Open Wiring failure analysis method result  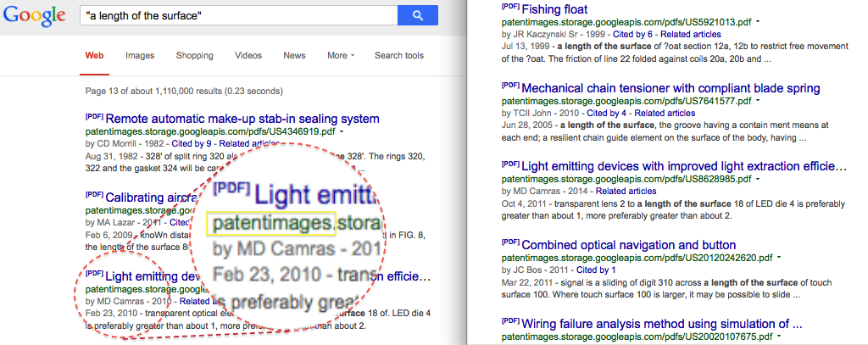pos(662,324)
